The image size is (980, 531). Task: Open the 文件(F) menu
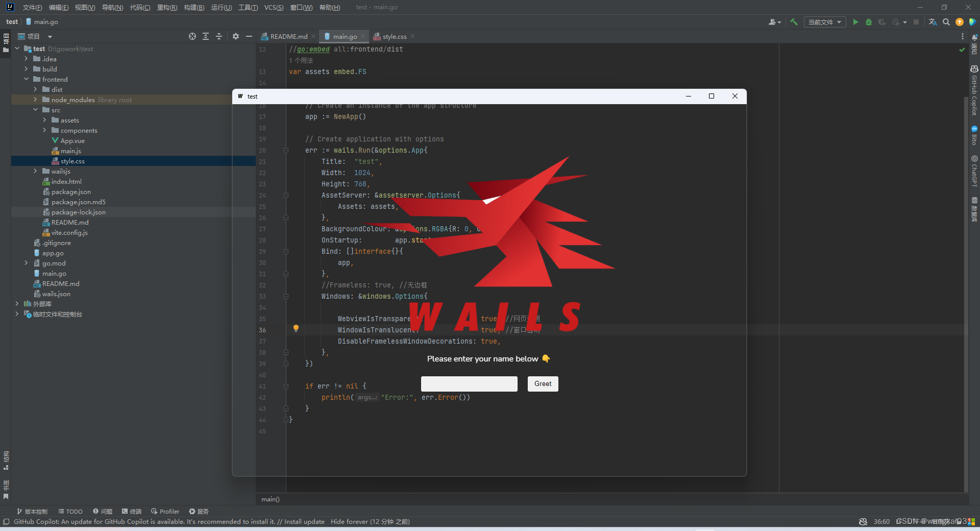[32, 7]
